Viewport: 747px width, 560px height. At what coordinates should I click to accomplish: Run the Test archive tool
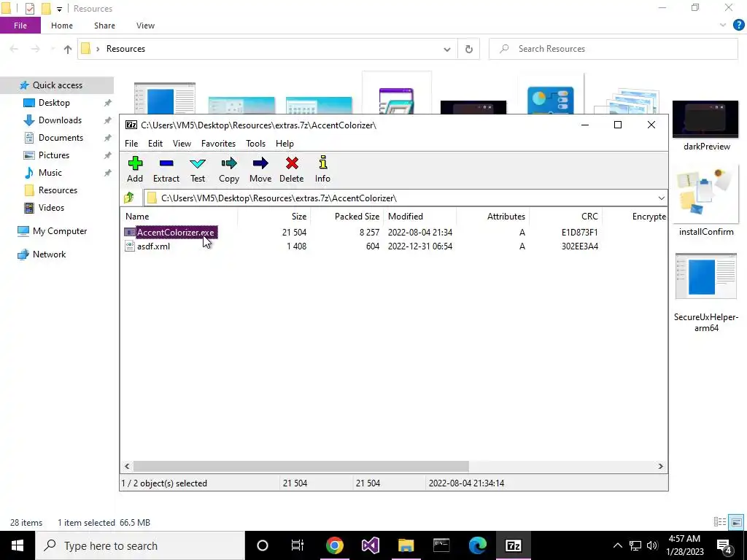[197, 169]
